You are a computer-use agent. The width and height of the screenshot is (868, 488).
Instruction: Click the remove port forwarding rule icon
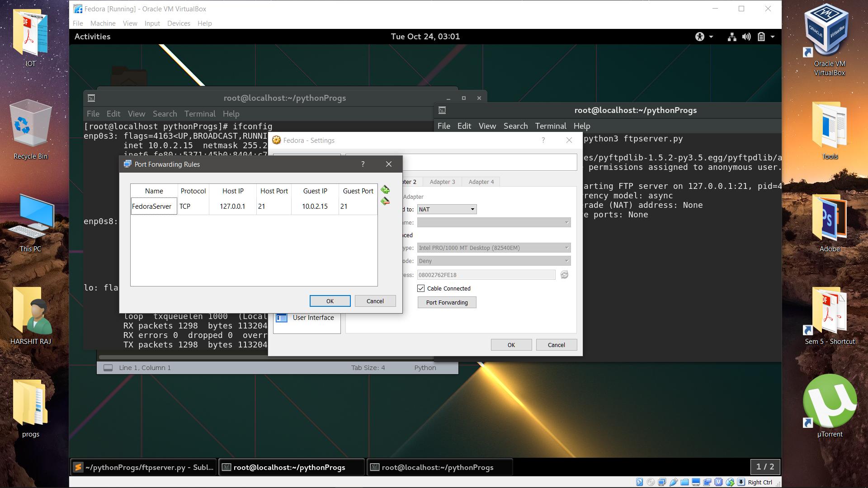pyautogui.click(x=385, y=202)
